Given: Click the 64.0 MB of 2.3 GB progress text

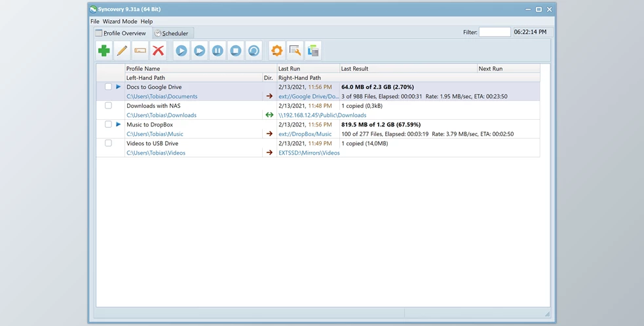Looking at the screenshot, I should (377, 86).
